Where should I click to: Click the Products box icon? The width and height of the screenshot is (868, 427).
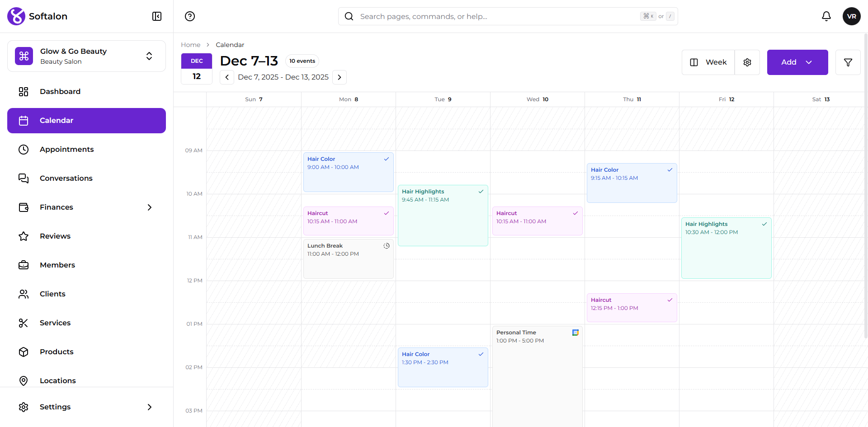tap(24, 352)
